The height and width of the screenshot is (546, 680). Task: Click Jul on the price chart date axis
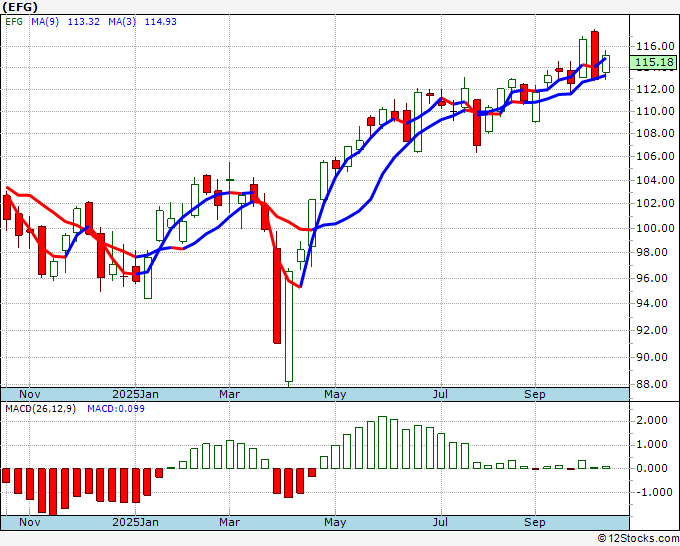click(440, 394)
